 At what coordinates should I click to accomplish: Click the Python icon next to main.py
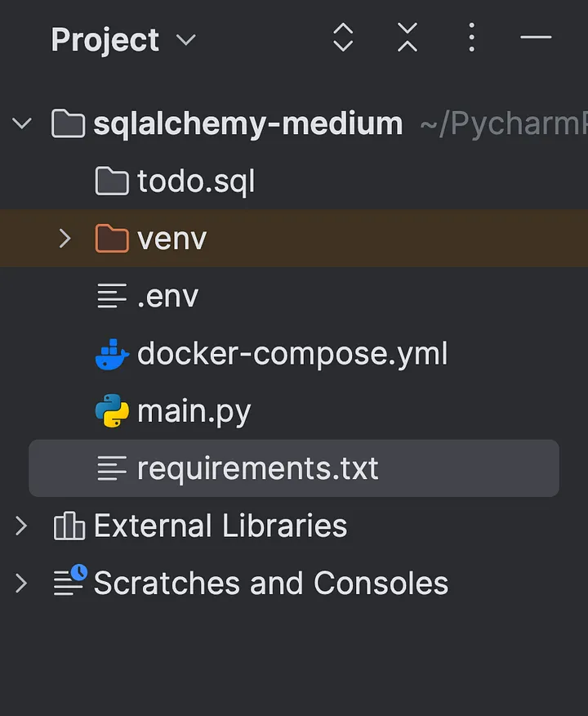pos(112,410)
